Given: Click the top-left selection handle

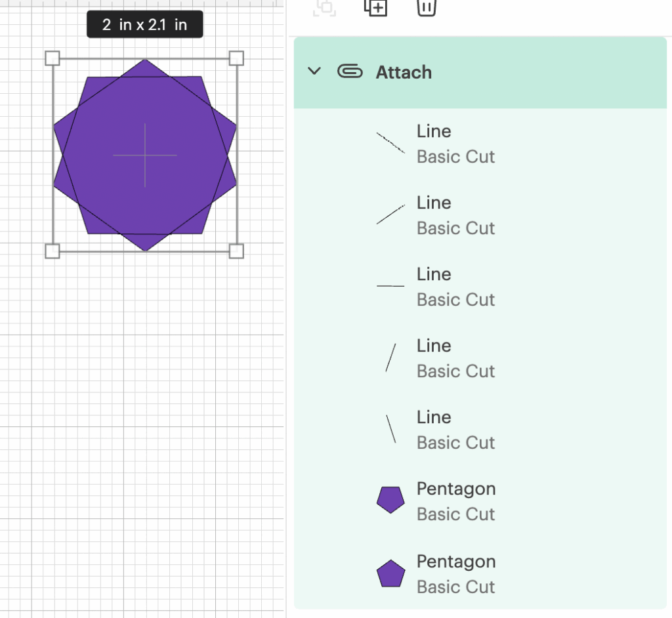Looking at the screenshot, I should tap(52, 58).
